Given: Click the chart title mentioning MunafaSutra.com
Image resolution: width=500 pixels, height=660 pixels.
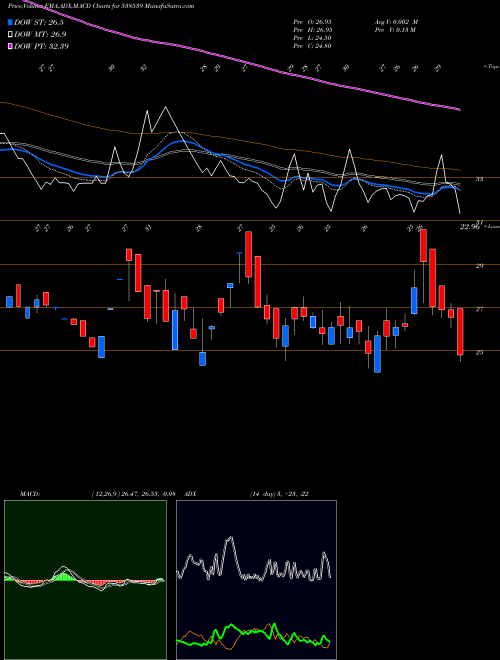Looking at the screenshot, I should tap(101, 6).
